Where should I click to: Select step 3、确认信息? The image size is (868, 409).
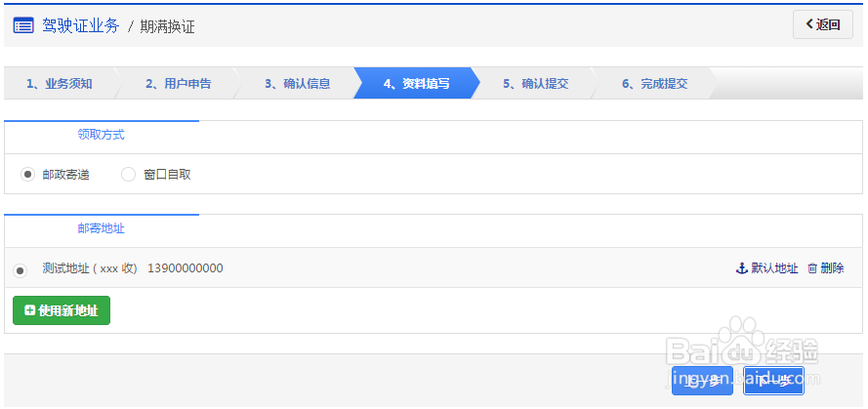297,84
